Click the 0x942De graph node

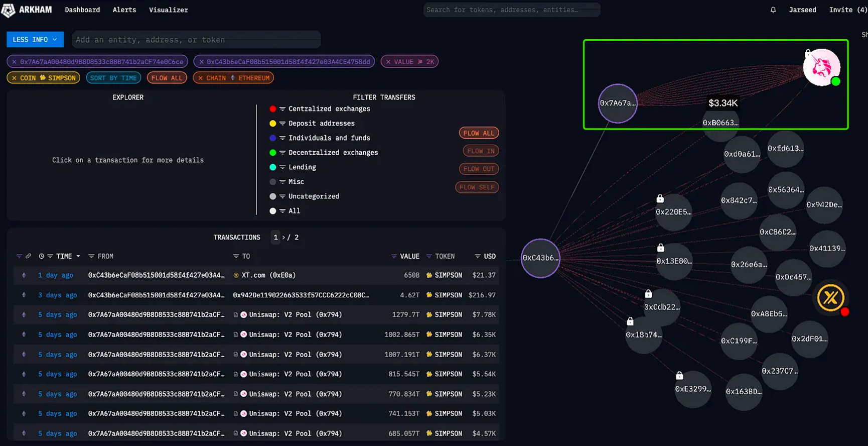pos(824,205)
